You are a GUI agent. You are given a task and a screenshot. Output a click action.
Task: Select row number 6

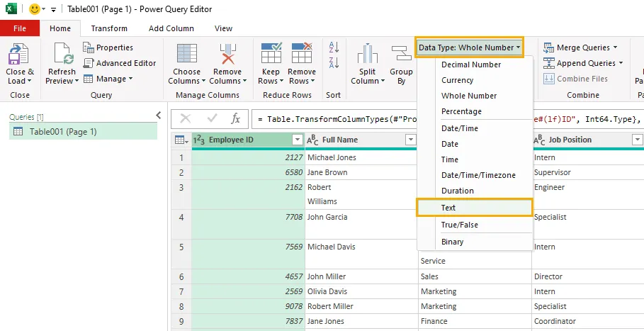coord(181,277)
